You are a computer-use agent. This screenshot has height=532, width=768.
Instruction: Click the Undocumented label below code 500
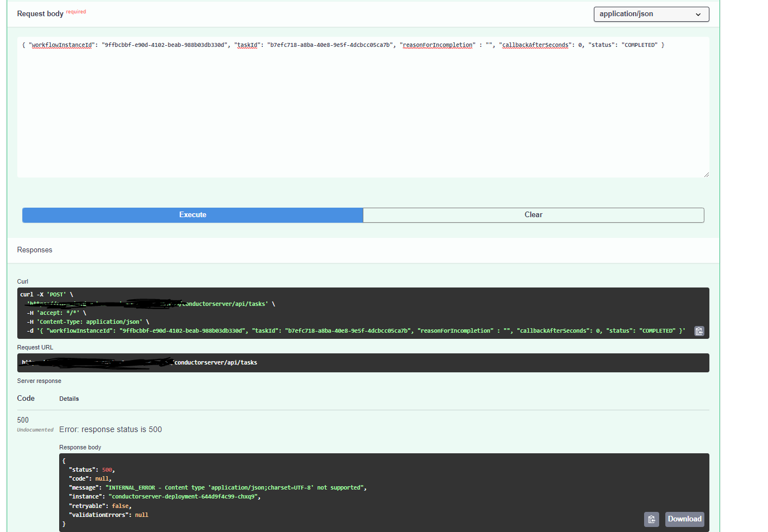(x=35, y=429)
